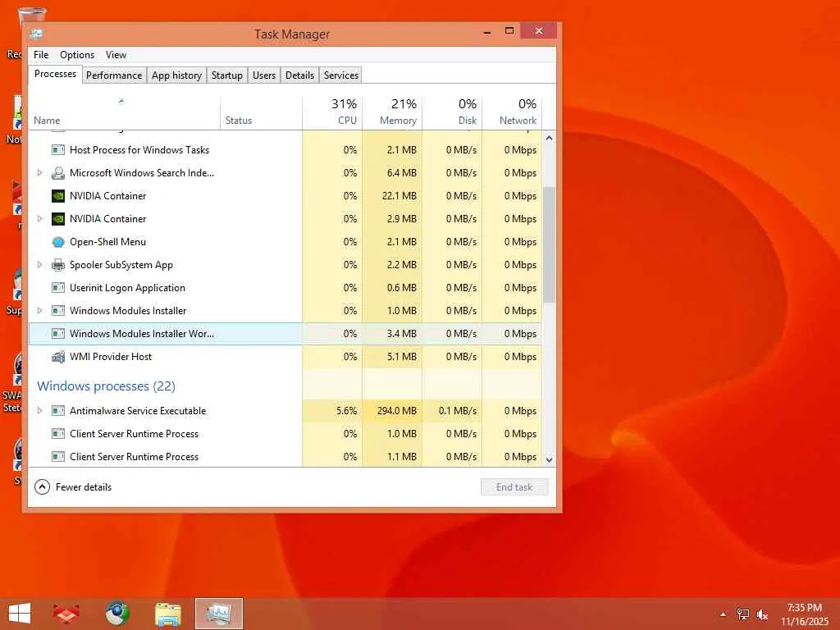Switch to the Services tab

coord(341,75)
